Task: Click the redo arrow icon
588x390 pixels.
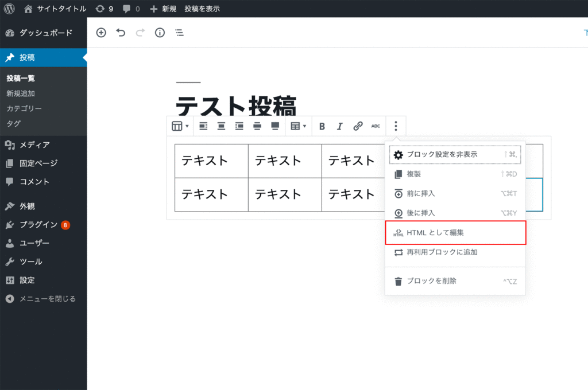Action: tap(140, 33)
